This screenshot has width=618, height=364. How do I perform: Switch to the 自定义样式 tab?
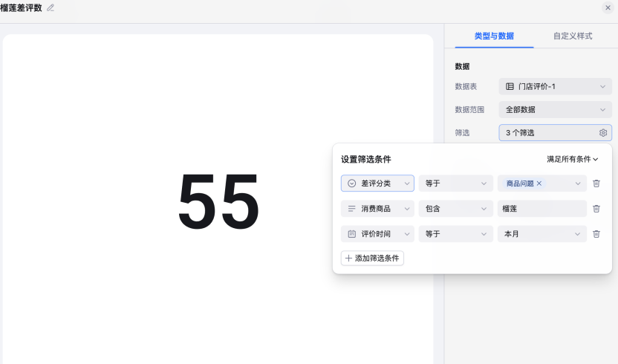(x=573, y=36)
